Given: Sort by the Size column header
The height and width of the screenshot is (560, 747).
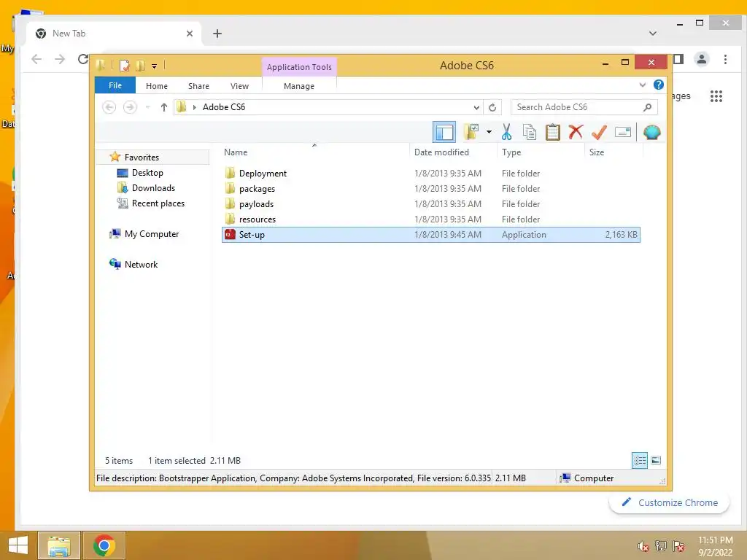Looking at the screenshot, I should 614,152.
